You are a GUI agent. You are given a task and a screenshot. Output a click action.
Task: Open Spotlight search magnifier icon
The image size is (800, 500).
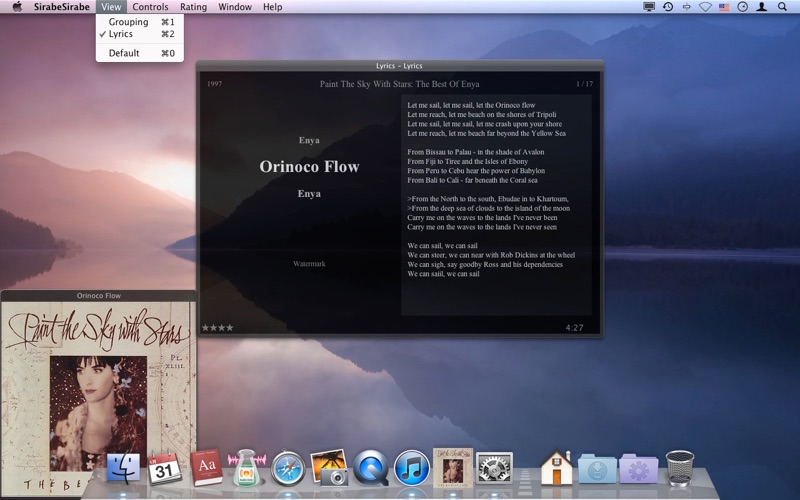(782, 7)
